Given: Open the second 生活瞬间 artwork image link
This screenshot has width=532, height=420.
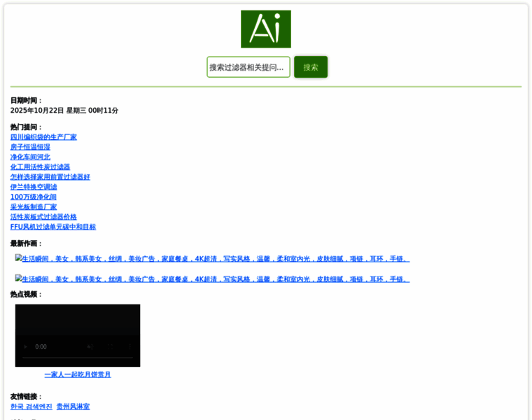Looking at the screenshot, I should point(212,279).
